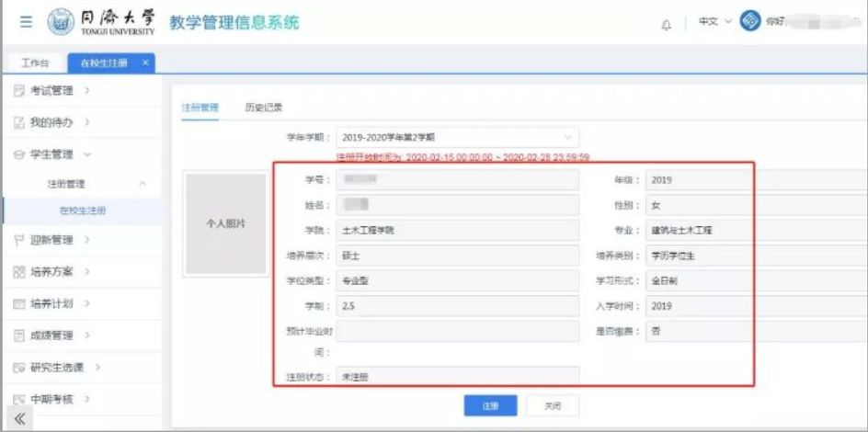Click the 姓名 field
868x432 pixels.
pyautogui.click(x=457, y=205)
